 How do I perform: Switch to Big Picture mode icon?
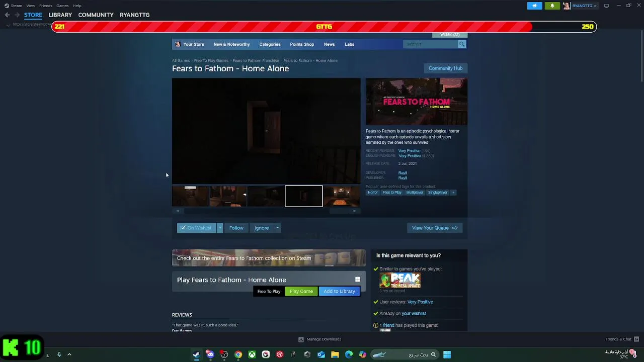coord(606,6)
